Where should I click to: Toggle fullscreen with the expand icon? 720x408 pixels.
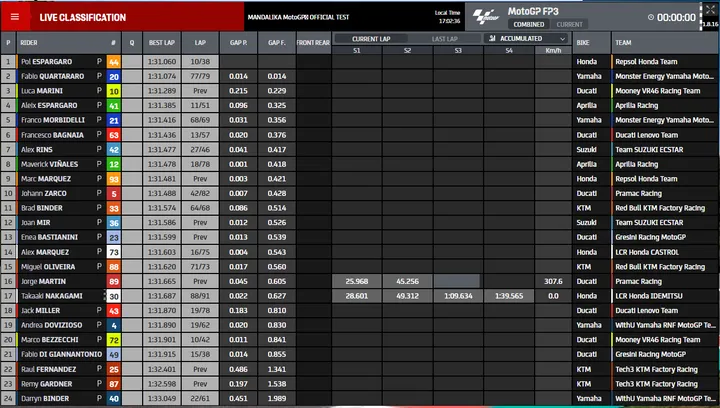coord(710,10)
